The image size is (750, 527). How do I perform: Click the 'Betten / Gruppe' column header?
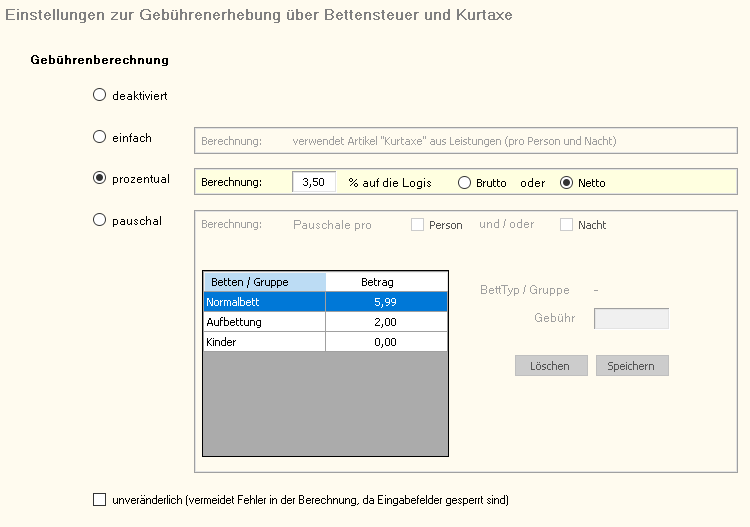pos(264,282)
